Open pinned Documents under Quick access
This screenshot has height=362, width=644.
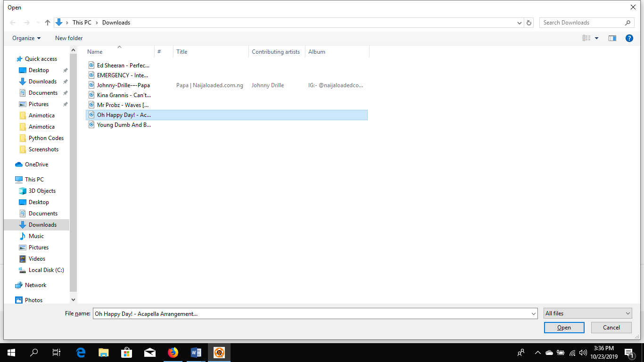(x=43, y=93)
